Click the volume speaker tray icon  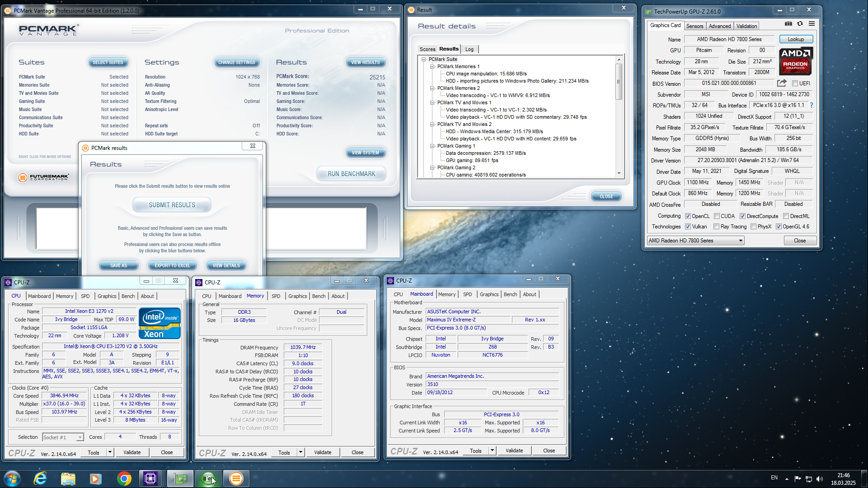tap(820, 479)
